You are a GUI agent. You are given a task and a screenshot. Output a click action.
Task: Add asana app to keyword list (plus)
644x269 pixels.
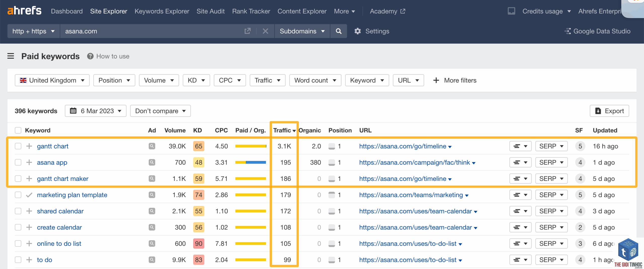point(29,162)
